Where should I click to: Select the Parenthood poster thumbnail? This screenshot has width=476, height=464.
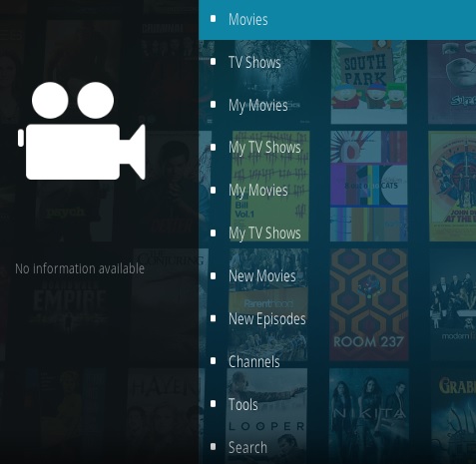pos(268,304)
